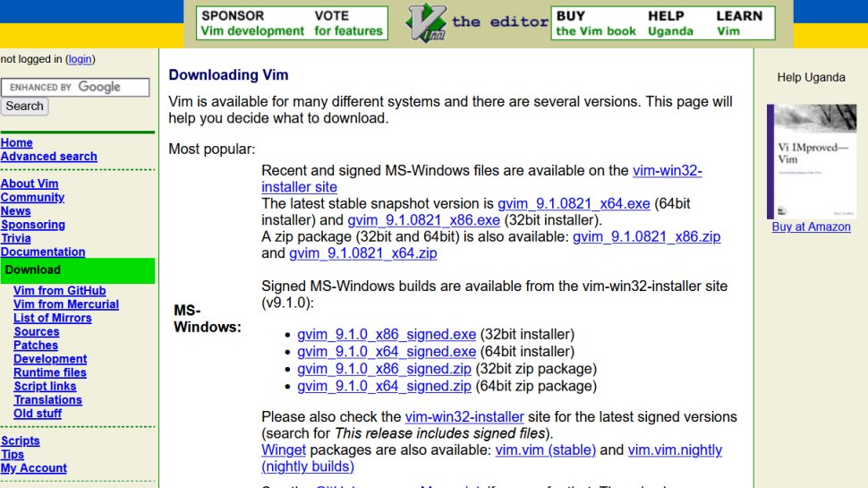This screenshot has height=488, width=868.
Task: Download gvim_9.1.0821_x86.exe installer
Action: coord(423,220)
